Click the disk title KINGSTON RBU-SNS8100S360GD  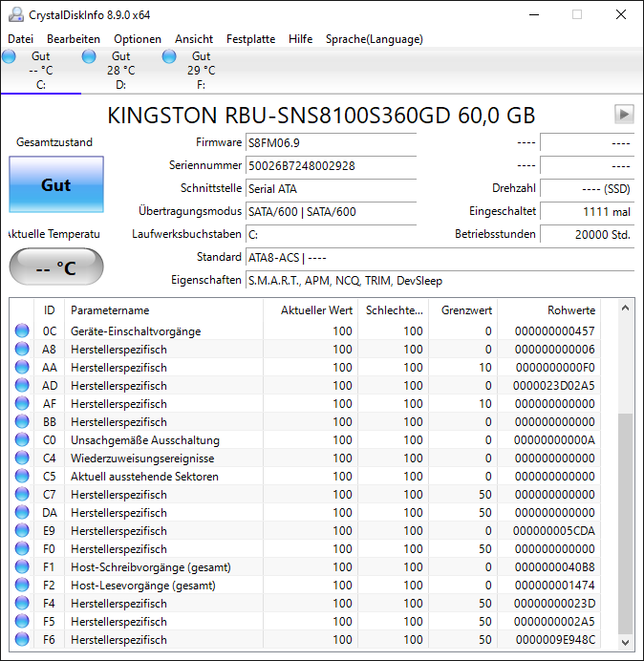[321, 115]
